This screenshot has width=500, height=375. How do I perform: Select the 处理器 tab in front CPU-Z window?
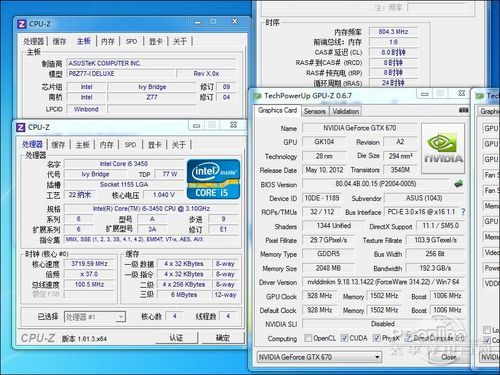click(x=32, y=144)
